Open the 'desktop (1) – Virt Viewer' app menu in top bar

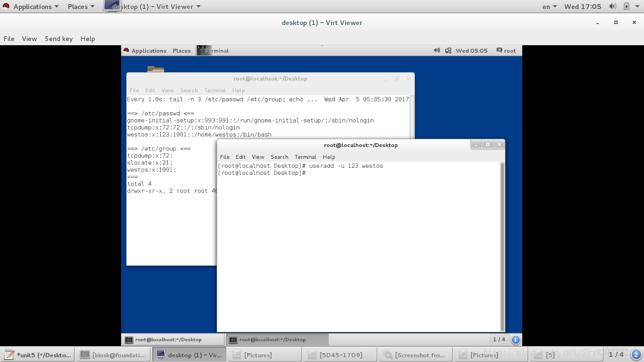[x=152, y=7]
